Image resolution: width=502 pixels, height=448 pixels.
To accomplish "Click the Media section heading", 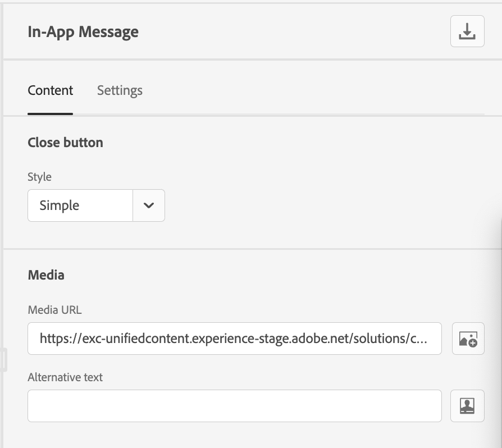I will 46,275.
